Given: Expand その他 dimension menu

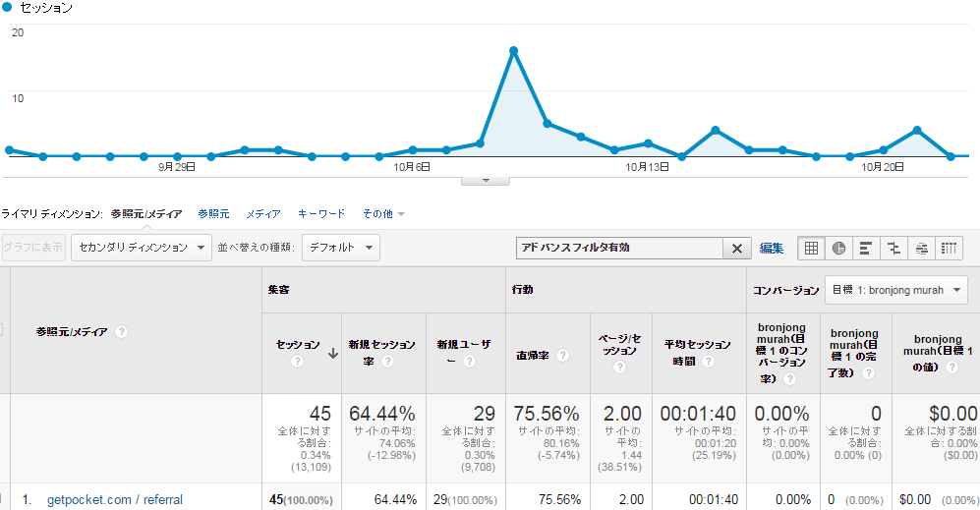Looking at the screenshot, I should coord(383,213).
